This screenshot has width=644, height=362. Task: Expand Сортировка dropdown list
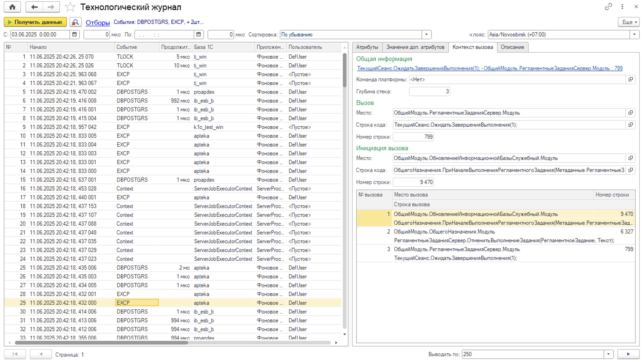point(426,34)
